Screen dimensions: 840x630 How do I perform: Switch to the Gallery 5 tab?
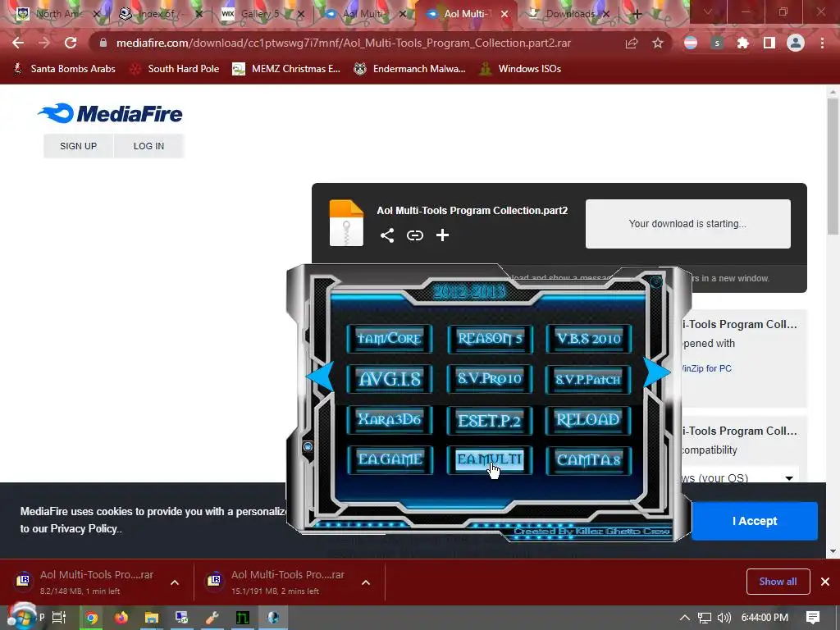[261, 14]
